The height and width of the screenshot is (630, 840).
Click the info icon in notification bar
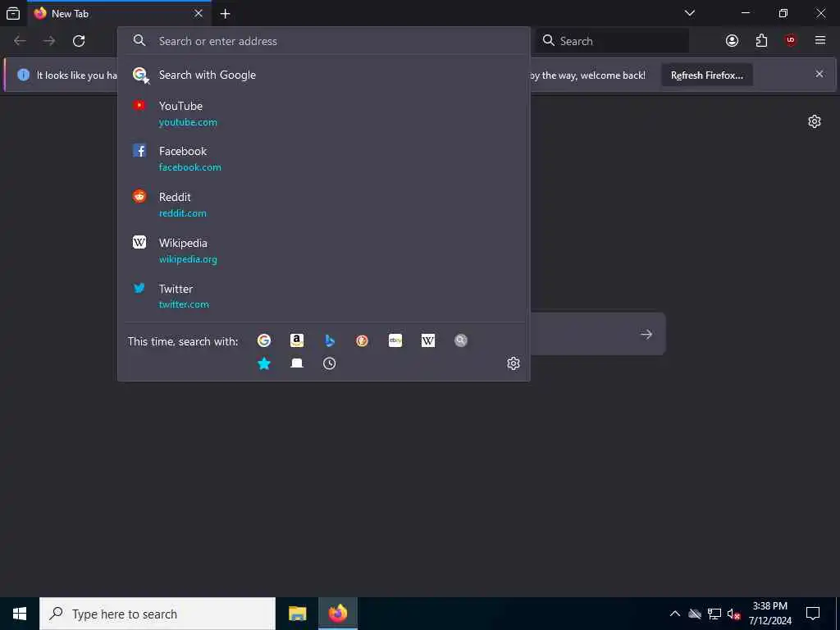pos(23,75)
